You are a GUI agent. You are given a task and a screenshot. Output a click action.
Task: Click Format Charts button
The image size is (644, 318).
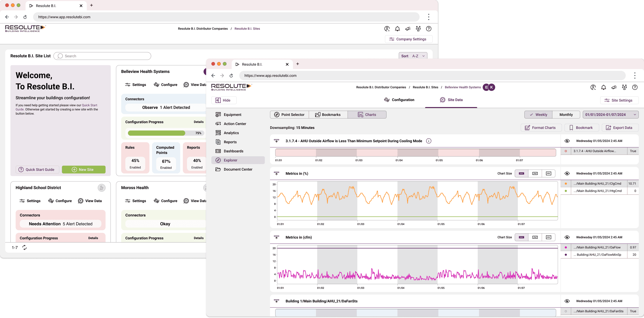(541, 128)
